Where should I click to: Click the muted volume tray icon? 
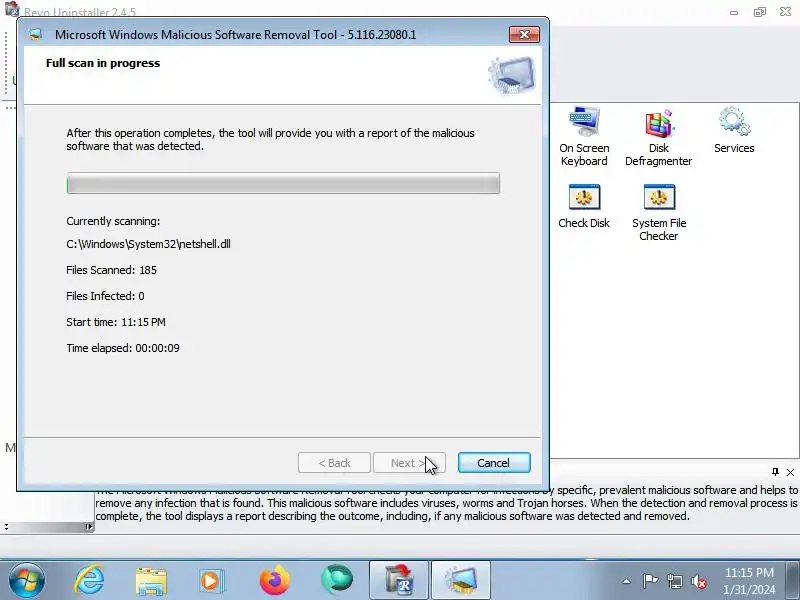[698, 581]
